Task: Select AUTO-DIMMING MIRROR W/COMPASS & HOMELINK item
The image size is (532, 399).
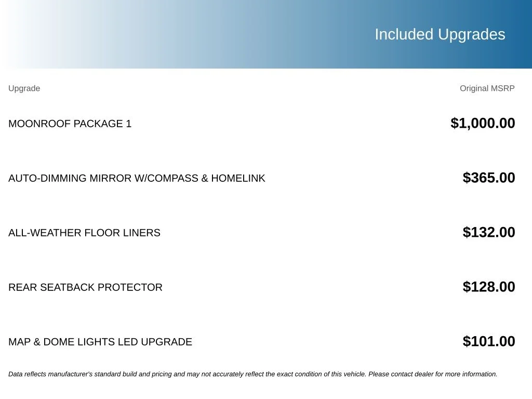Action: point(137,178)
